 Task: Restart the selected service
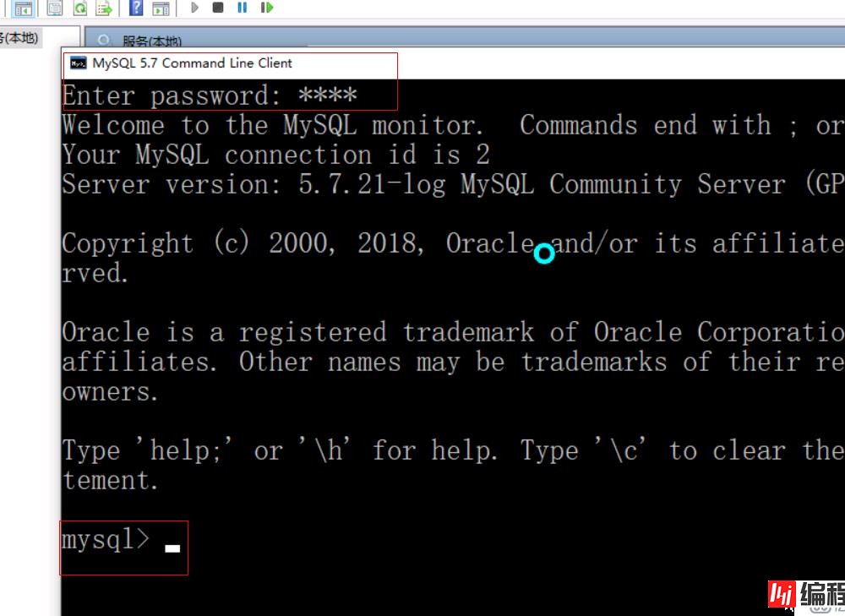[266, 8]
